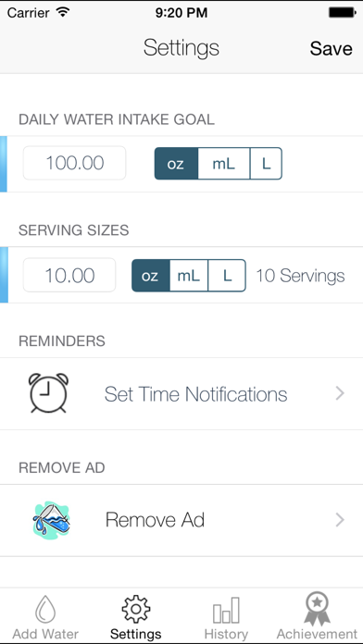Edit the 10.00 serving size field
This screenshot has width=363, height=644.
pos(69,275)
